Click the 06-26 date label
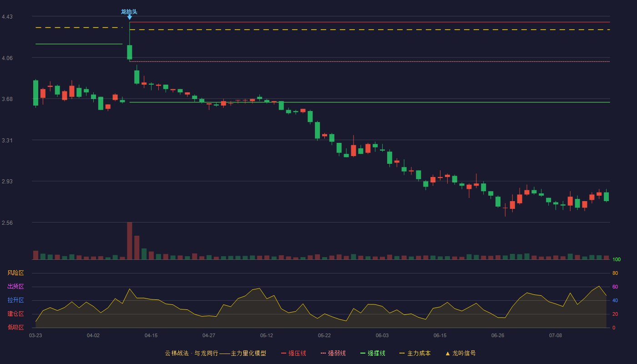The width and height of the screenshot is (637, 364). [x=498, y=335]
